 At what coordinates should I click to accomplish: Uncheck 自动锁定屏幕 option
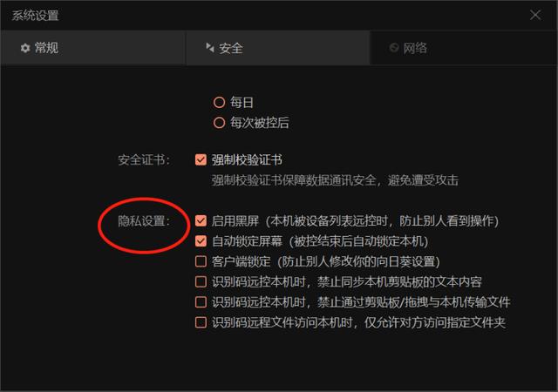(x=201, y=241)
